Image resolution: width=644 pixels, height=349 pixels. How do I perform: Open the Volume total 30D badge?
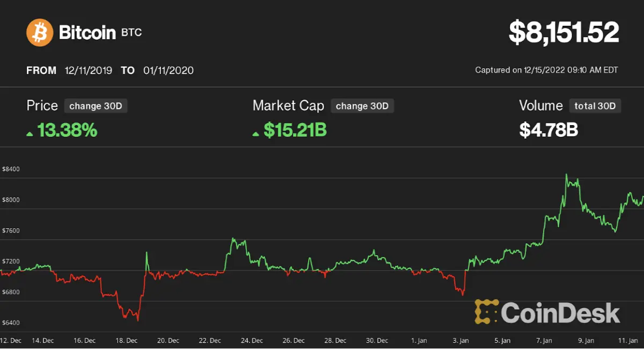[595, 106]
